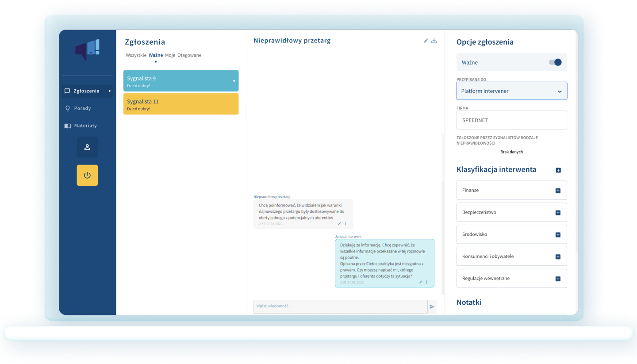Edit Janusz Interwent's reply with pencil icon

coord(421,282)
